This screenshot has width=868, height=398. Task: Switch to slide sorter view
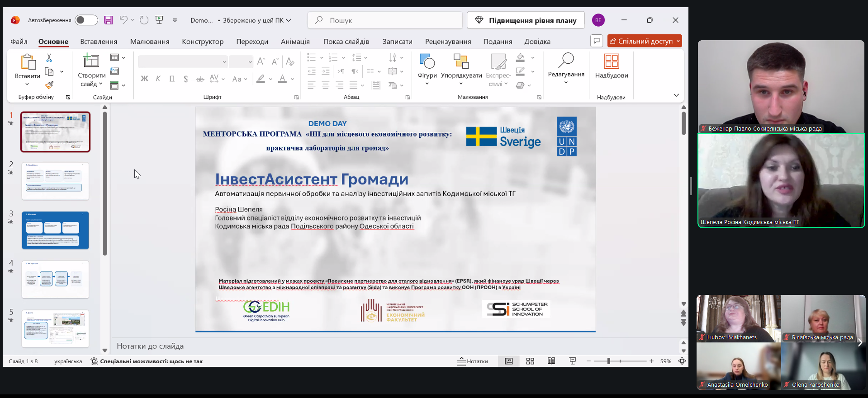[x=530, y=361]
